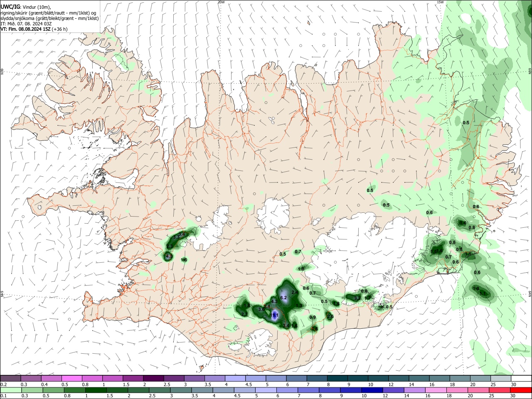
Task: Click the 2.6 precipitation value label
Action: pyautogui.click(x=330, y=317)
